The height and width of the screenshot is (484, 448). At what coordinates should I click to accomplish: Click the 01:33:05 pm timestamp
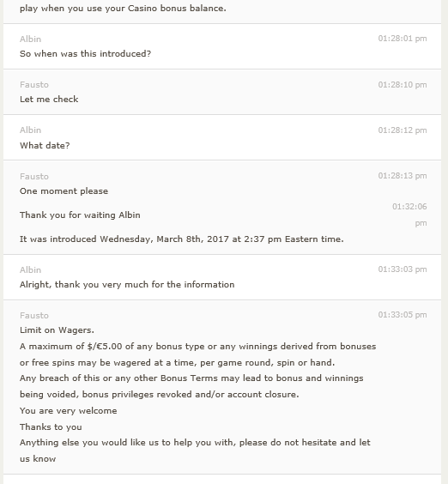pyautogui.click(x=403, y=315)
